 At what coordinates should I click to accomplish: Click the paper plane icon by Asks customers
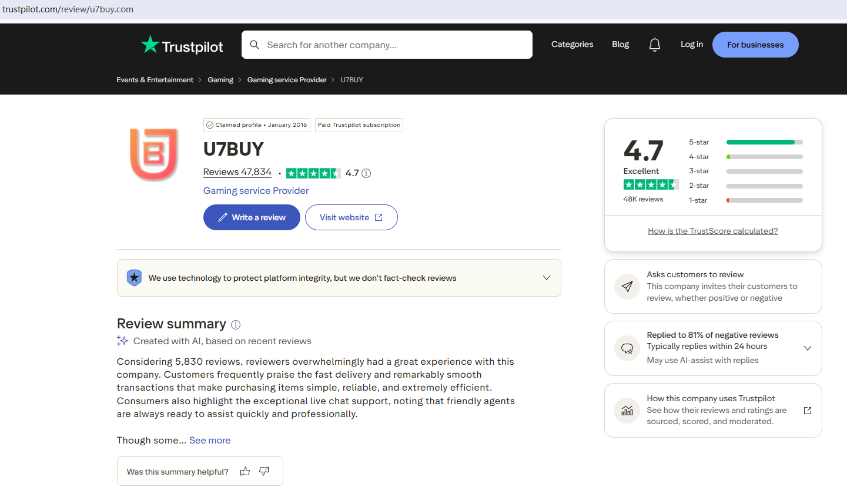point(627,287)
